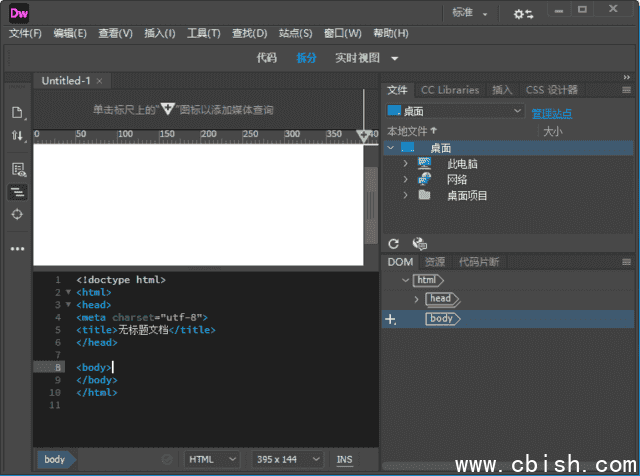Click the add media query triangle icon on ruler

(363, 136)
